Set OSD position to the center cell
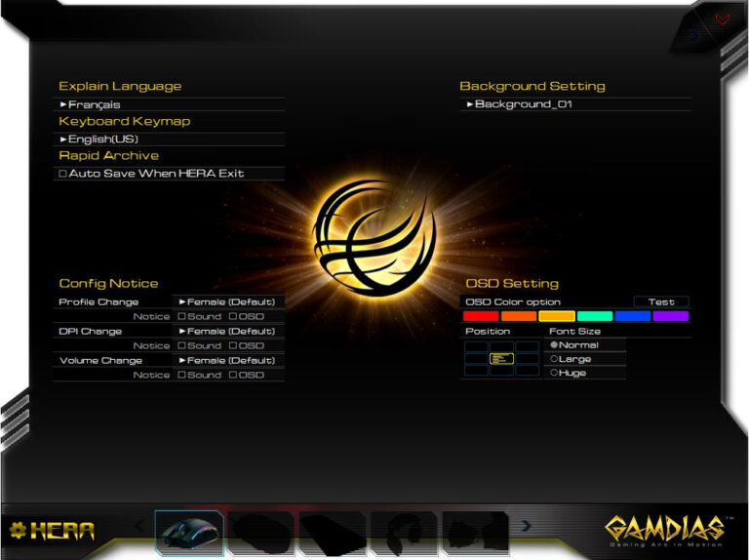 point(501,359)
